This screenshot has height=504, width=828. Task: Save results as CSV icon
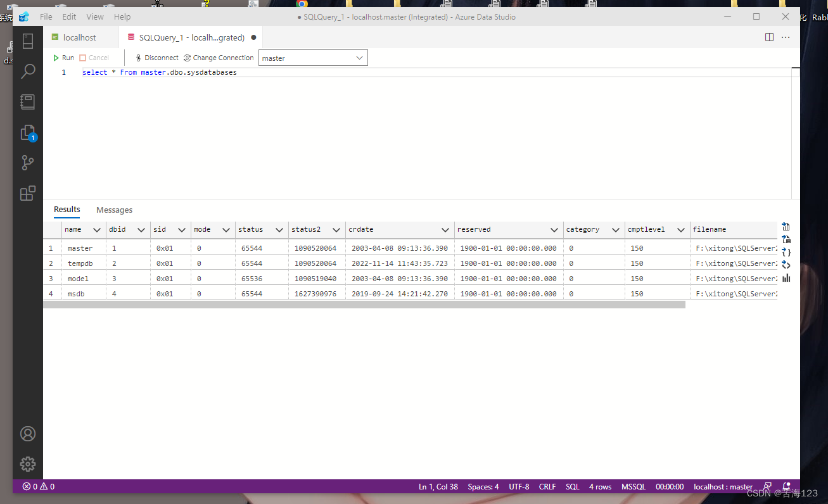(x=786, y=227)
